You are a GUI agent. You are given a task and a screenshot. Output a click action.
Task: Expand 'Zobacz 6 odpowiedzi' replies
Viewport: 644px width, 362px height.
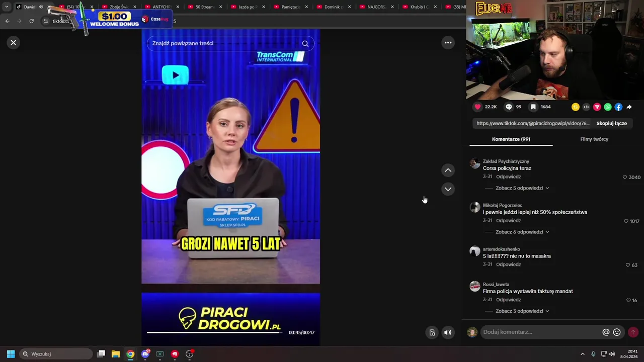point(522,232)
